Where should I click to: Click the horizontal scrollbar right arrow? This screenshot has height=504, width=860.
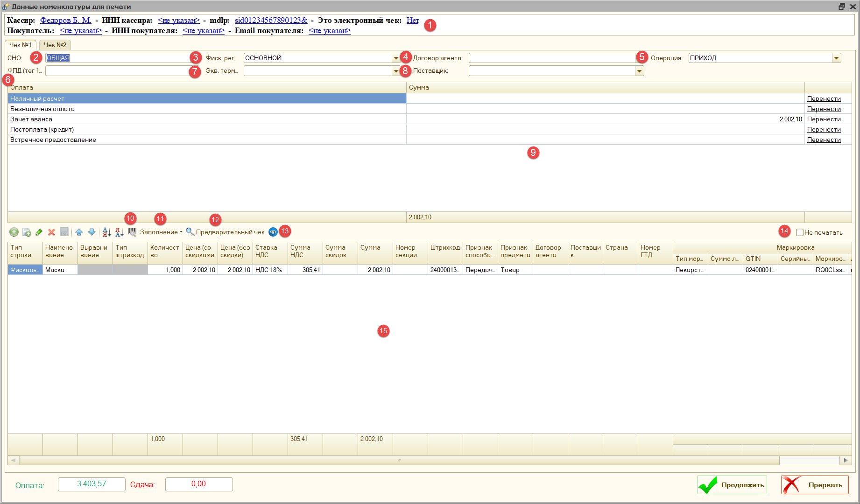tap(846, 460)
